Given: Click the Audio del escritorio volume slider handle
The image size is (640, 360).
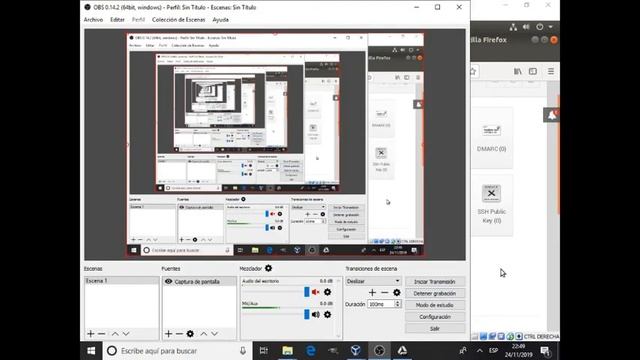Looking at the screenshot, I should tap(307, 292).
